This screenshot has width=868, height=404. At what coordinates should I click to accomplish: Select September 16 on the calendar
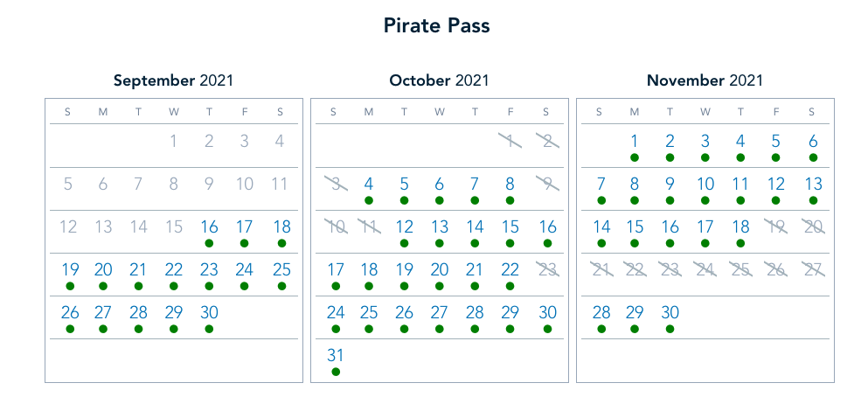tap(209, 226)
